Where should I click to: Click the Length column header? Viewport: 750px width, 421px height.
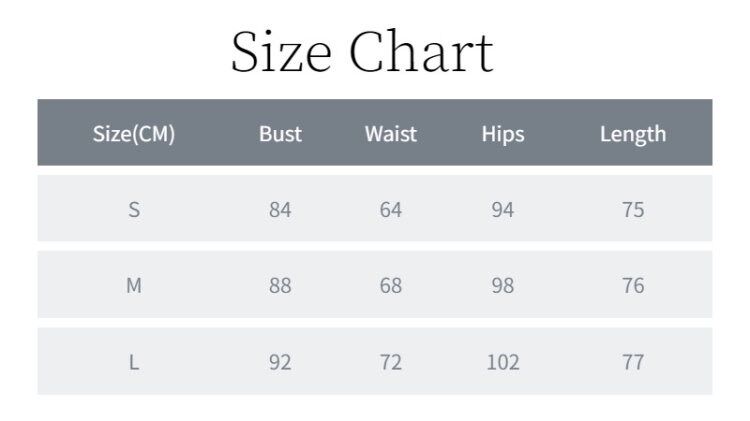(x=633, y=134)
